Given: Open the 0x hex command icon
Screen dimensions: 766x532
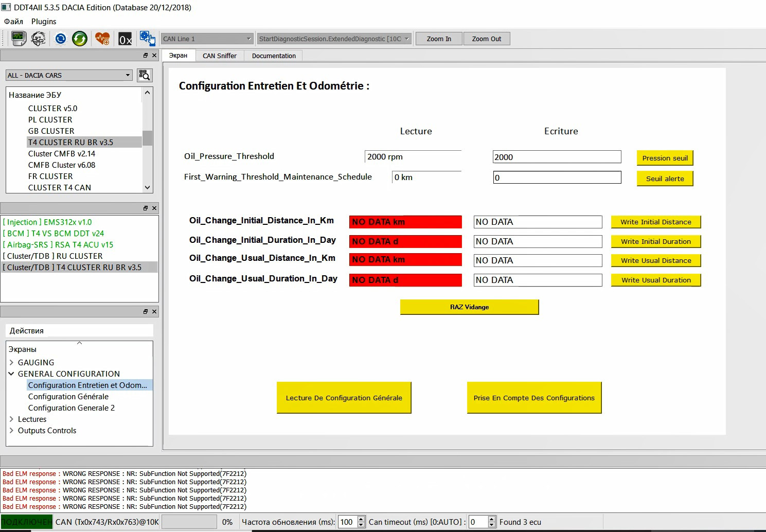Looking at the screenshot, I should pos(125,39).
